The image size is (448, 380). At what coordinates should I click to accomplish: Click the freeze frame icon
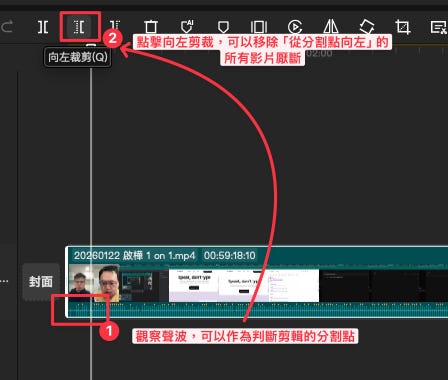(259, 27)
